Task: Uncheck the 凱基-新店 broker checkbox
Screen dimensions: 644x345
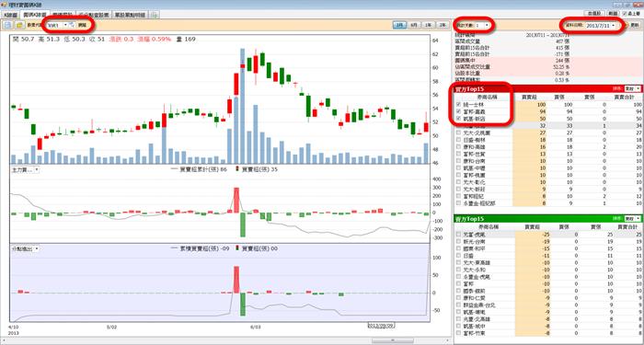Action: 458,119
